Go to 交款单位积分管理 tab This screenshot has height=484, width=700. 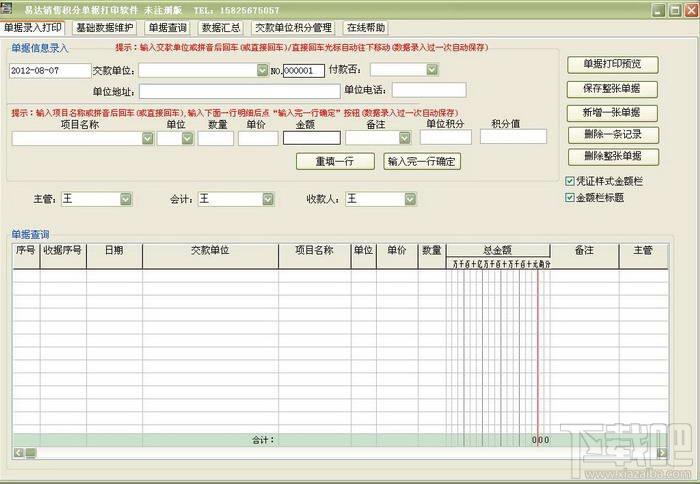coord(293,28)
